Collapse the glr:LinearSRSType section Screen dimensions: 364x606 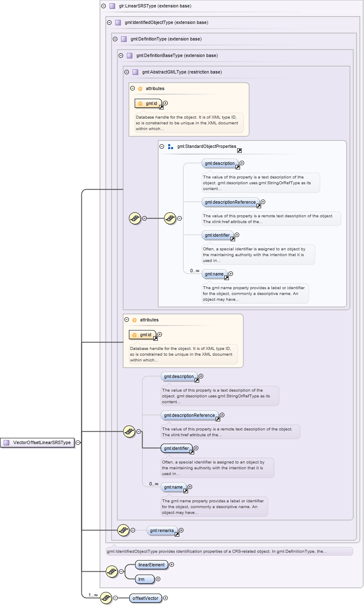pos(104,6)
